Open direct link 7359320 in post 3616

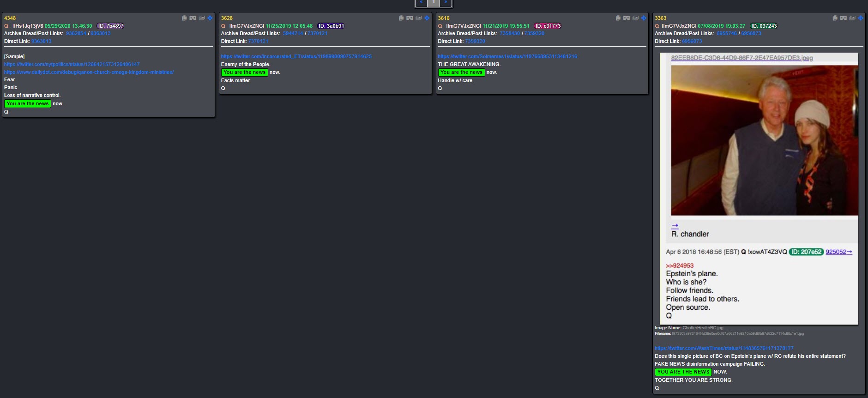point(475,41)
